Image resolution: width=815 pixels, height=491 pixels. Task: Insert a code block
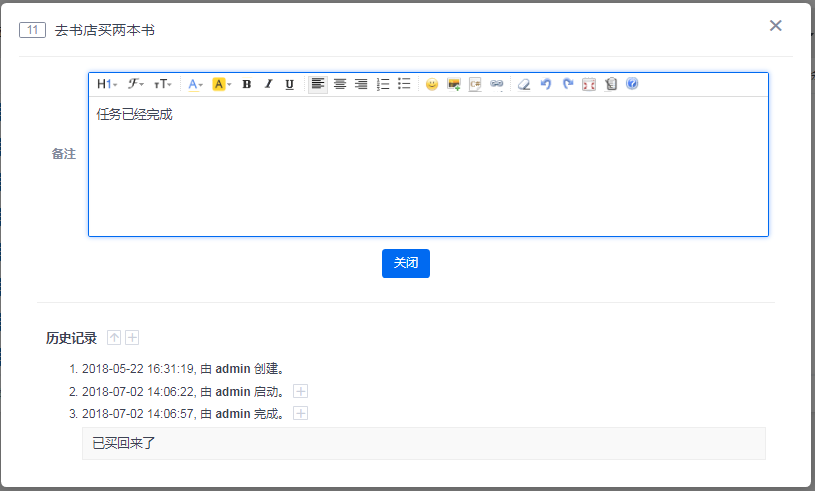475,84
